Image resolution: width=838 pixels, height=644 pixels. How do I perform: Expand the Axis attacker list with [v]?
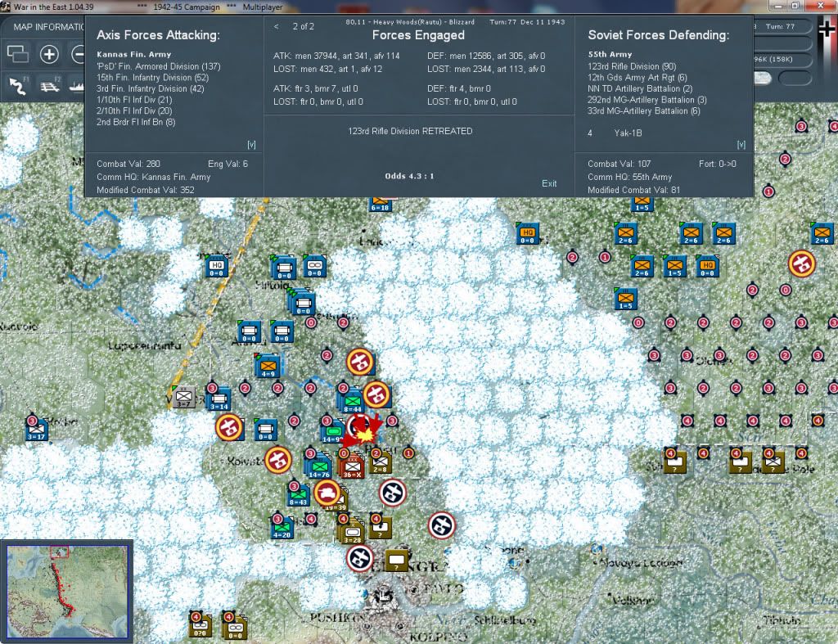click(x=252, y=144)
